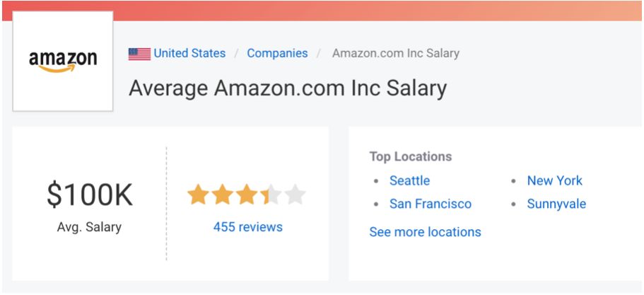Click the Average Amazon.com Inc Salary heading
The image size is (644, 295).
288,88
